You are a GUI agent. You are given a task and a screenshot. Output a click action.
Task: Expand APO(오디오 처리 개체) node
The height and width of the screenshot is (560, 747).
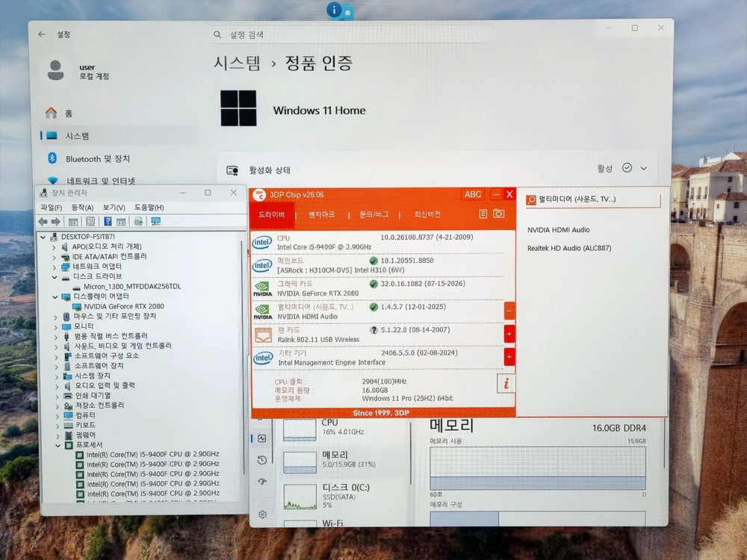point(55,246)
